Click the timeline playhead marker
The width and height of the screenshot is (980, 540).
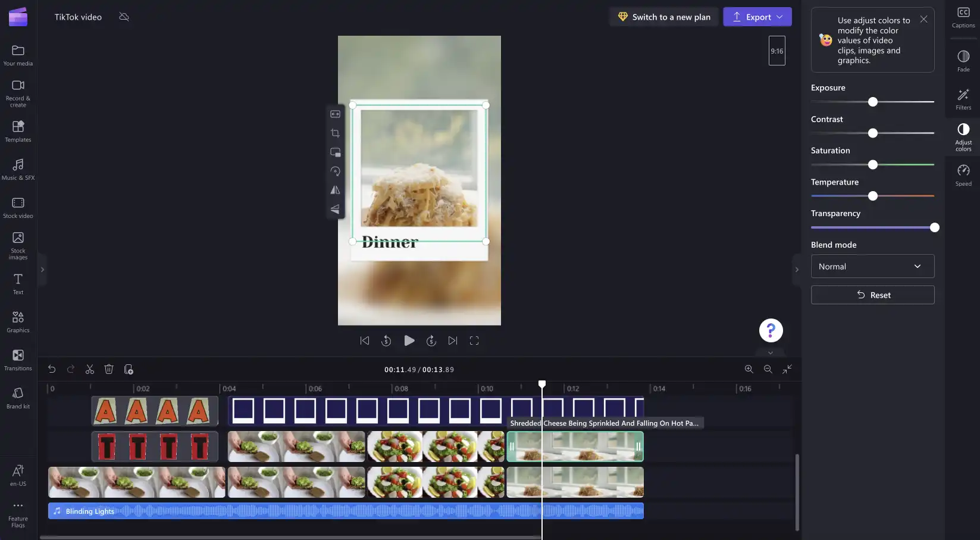pos(542,385)
